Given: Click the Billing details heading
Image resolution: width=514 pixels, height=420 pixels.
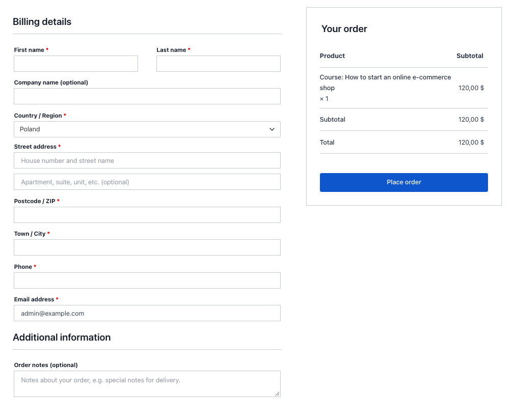Looking at the screenshot, I should (42, 21).
